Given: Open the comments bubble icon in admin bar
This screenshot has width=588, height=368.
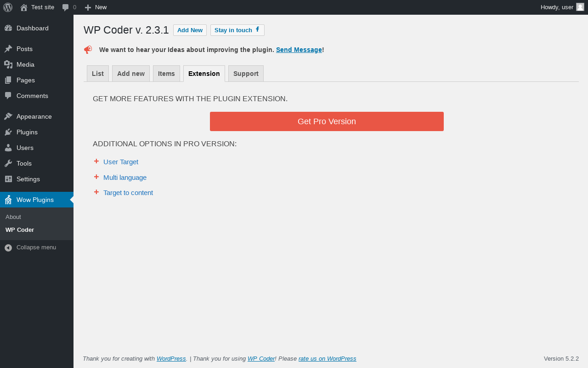Looking at the screenshot, I should tap(66, 7).
